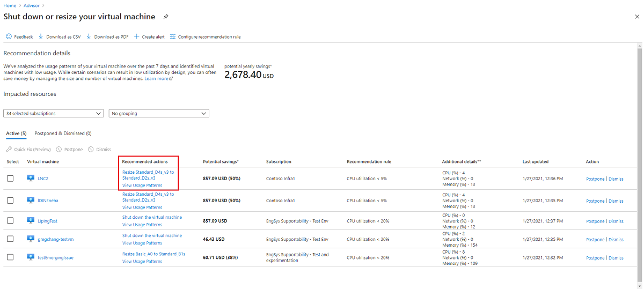Click Shut down the virtual machine for LipingTest
This screenshot has height=289, width=644.
pyautogui.click(x=152, y=217)
